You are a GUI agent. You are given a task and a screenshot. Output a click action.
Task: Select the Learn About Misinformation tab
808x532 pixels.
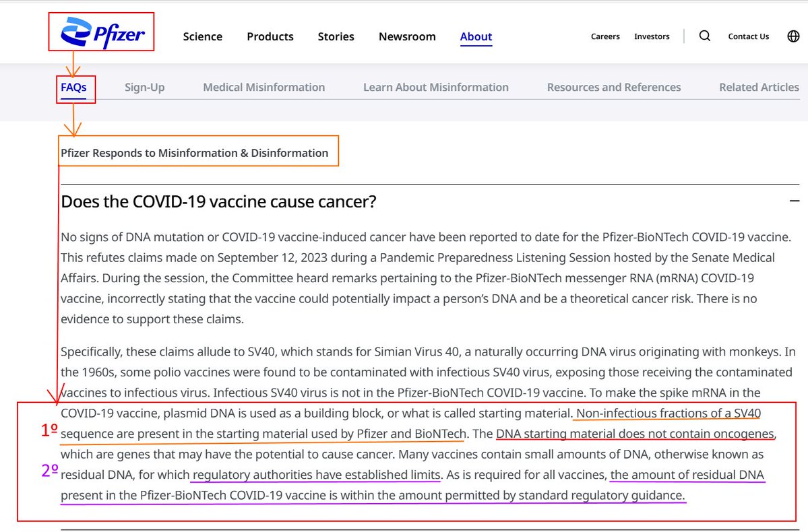coord(435,88)
